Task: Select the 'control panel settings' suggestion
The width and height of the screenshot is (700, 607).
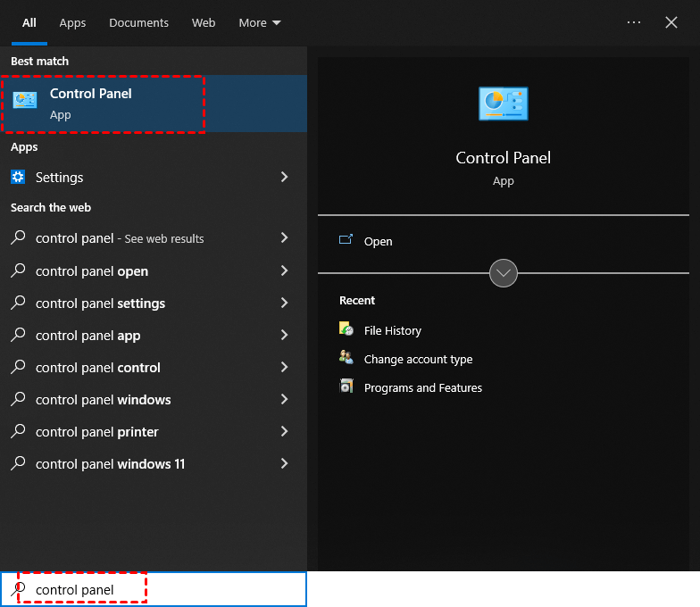Action: (x=154, y=303)
